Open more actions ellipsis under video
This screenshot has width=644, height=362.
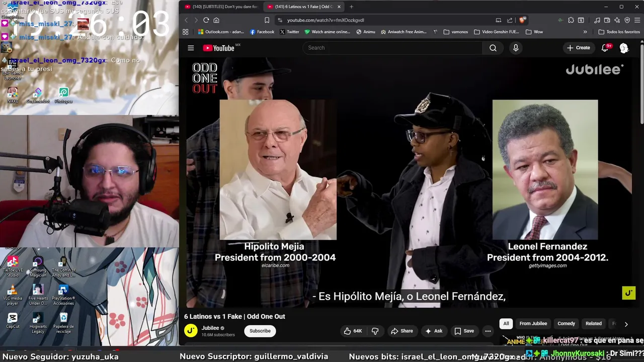488,331
